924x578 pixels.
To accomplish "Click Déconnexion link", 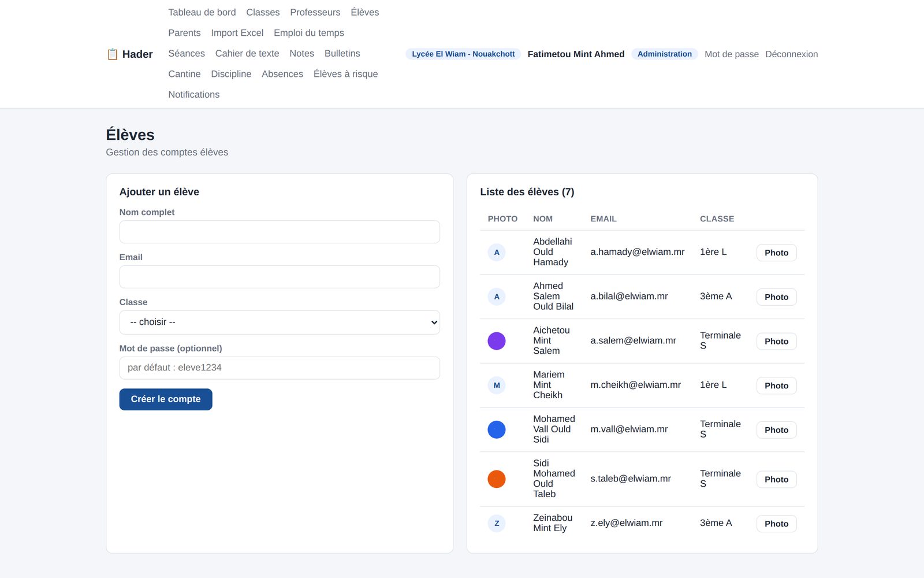I will coord(792,54).
